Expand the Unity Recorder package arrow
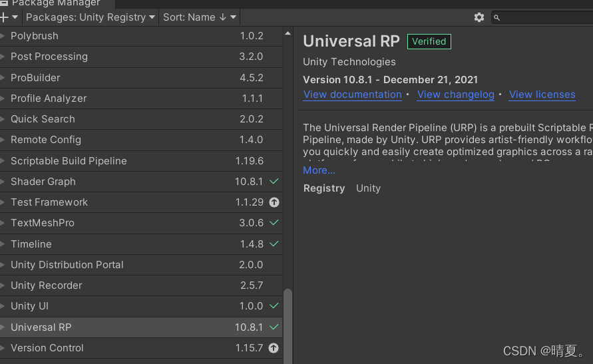Image resolution: width=593 pixels, height=364 pixels. click(2, 285)
